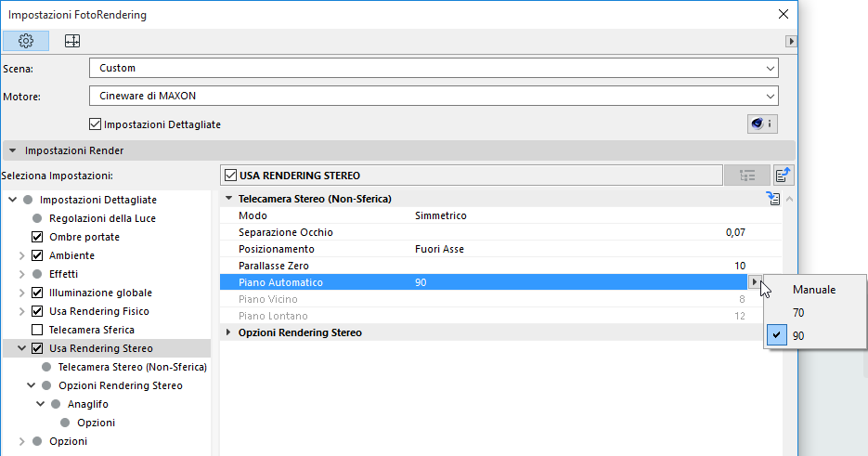Screen dimensions: 868x456
Task: Expand Usa Rendering Fisico tree node
Action: 22,311
